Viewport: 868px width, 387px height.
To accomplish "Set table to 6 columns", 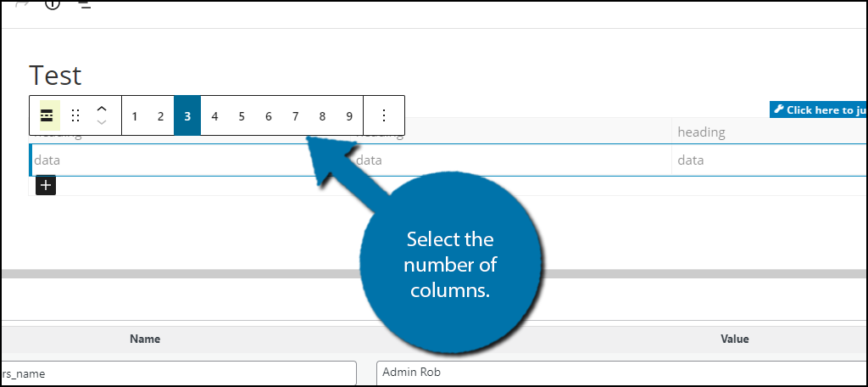I will tap(269, 116).
